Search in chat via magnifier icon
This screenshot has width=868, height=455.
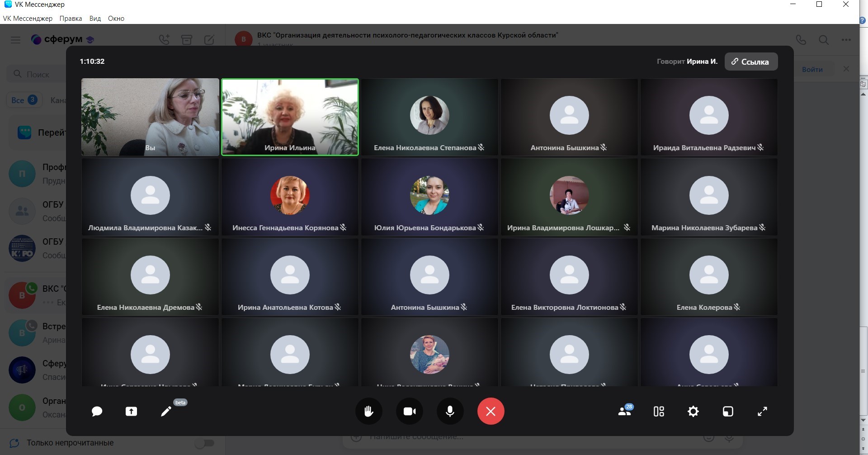tap(824, 40)
